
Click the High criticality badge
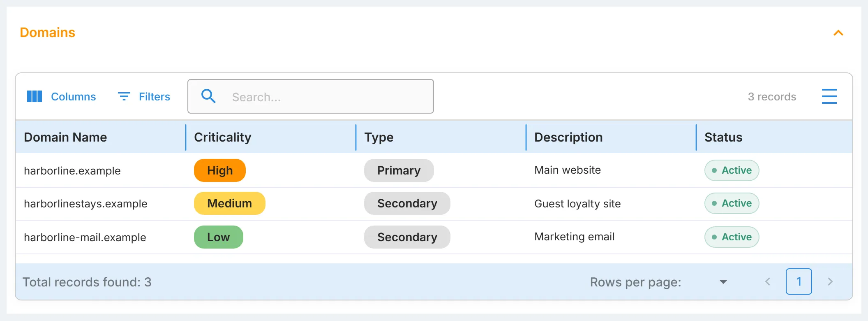220,170
